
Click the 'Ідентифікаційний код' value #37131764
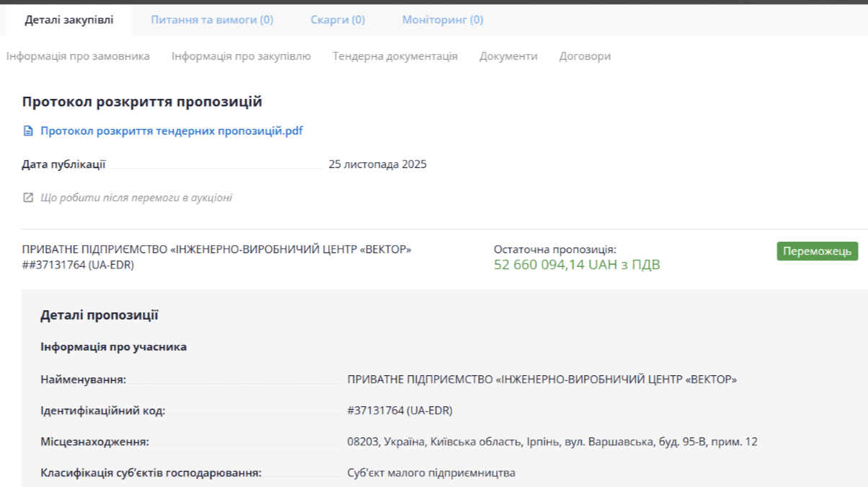(399, 411)
